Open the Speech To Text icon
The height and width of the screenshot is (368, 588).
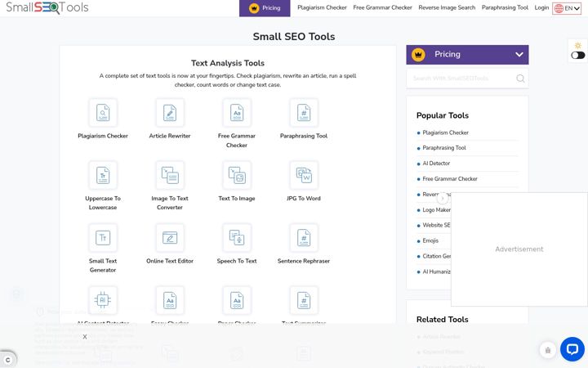coord(237,238)
